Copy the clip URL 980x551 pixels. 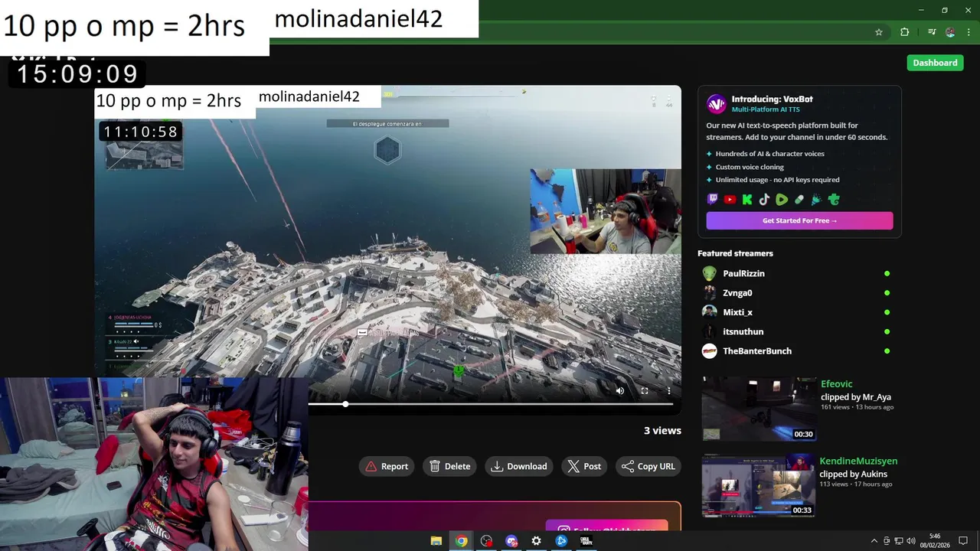[648, 466]
